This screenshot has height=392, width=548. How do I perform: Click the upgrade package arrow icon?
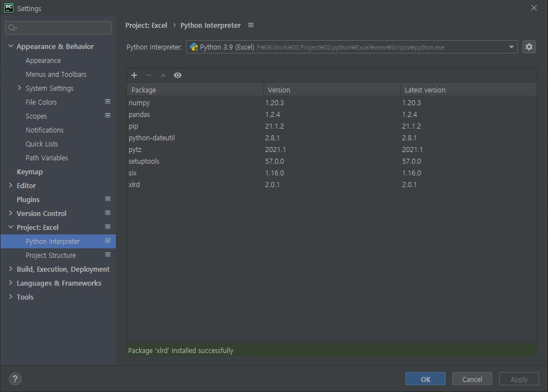[x=163, y=75]
